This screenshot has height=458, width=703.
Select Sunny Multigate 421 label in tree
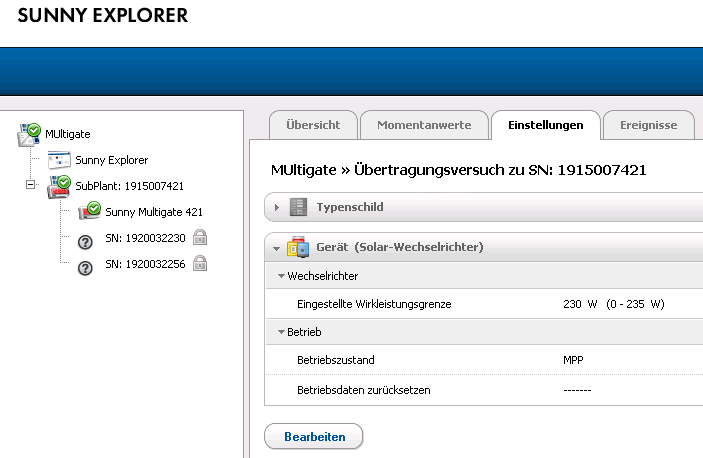pyautogui.click(x=154, y=212)
